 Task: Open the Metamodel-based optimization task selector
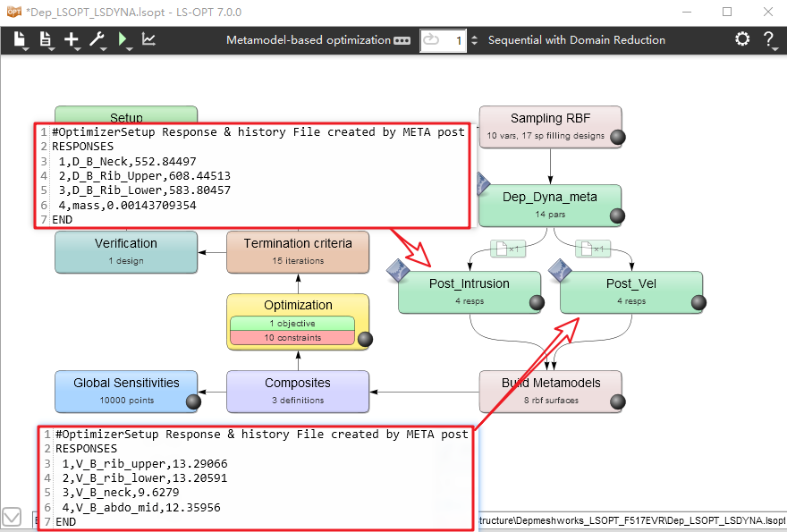coord(309,40)
